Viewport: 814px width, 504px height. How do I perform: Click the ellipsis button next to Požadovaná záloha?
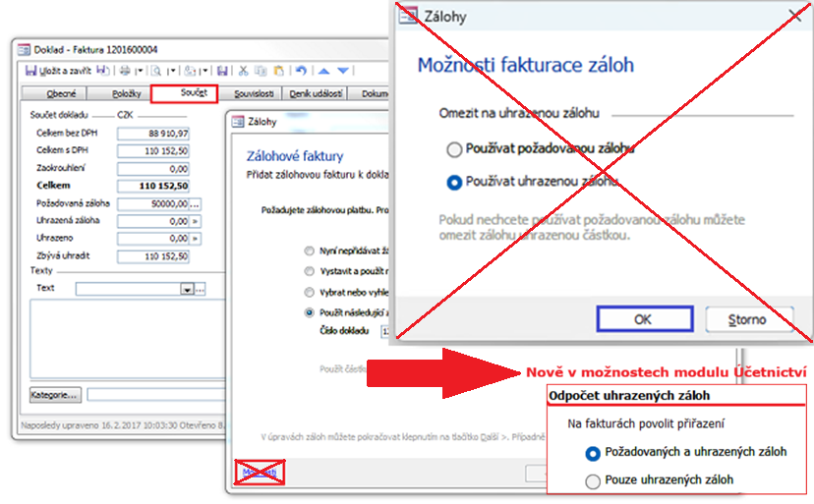coord(195,204)
